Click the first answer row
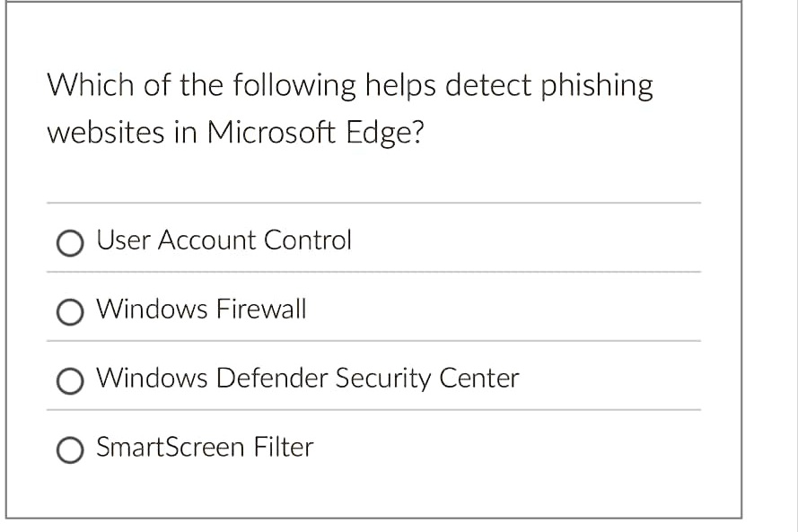 click(359, 240)
